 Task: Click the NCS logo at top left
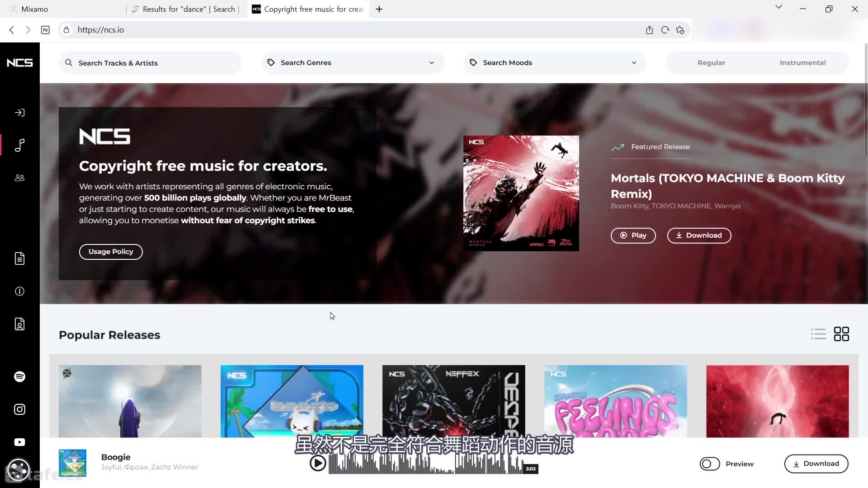(x=20, y=63)
